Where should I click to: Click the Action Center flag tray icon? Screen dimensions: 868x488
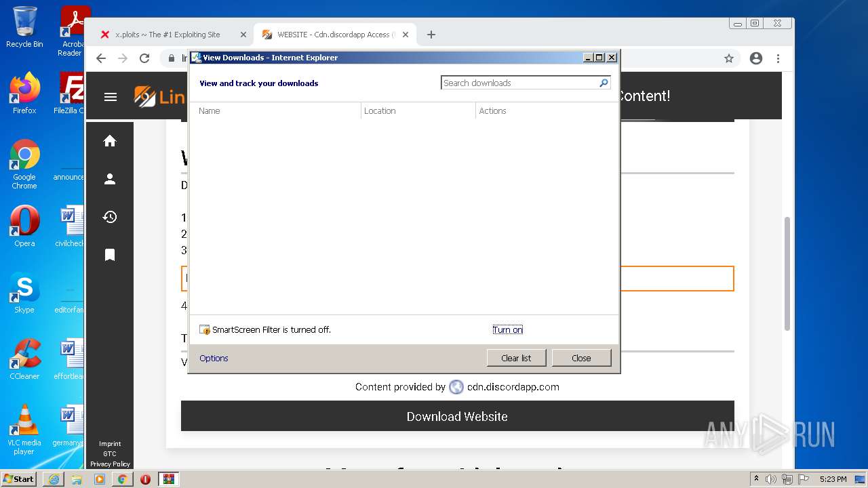pos(802,479)
